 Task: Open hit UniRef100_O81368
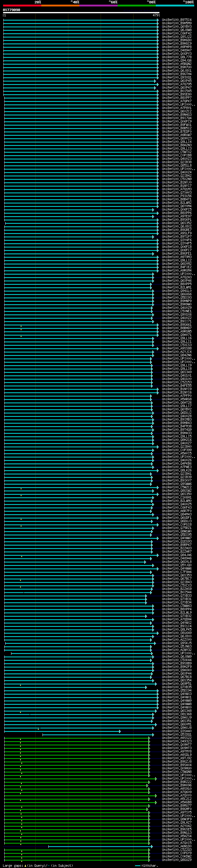[176, 714]
